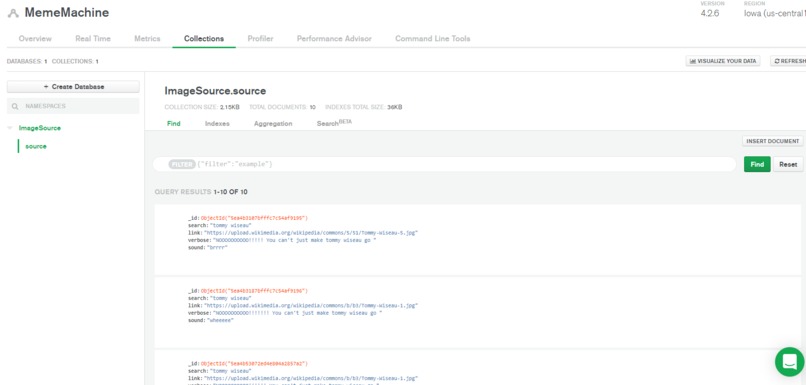Run the query with Find button
This screenshot has width=806, height=385.
(757, 164)
